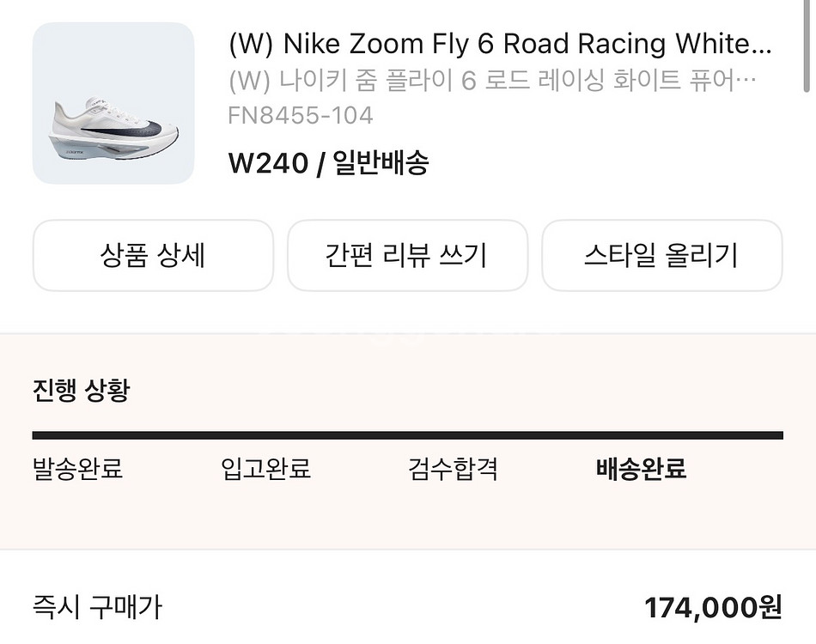This screenshot has height=644, width=816.
Task: Expand the truncated Korean name ellipsis
Action: tap(747, 81)
